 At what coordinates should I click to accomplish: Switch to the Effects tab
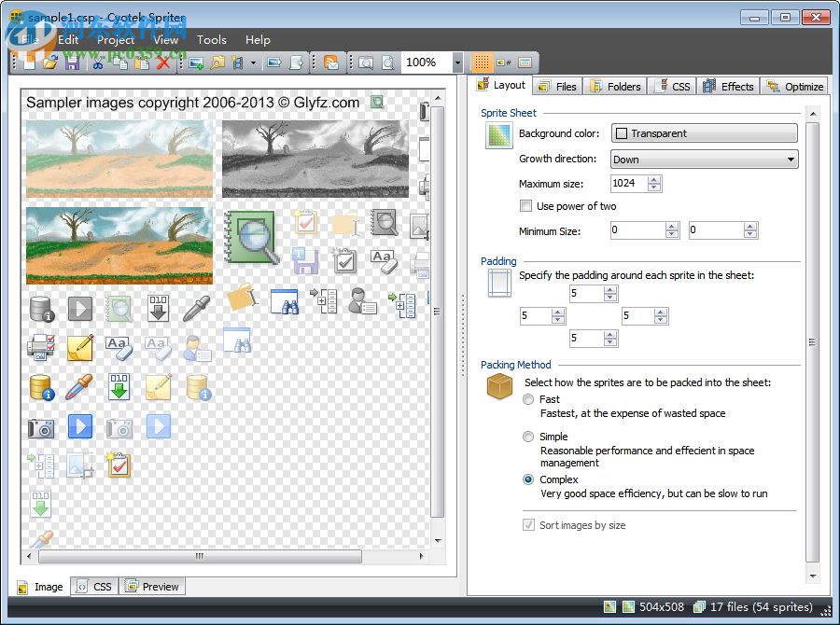point(729,86)
